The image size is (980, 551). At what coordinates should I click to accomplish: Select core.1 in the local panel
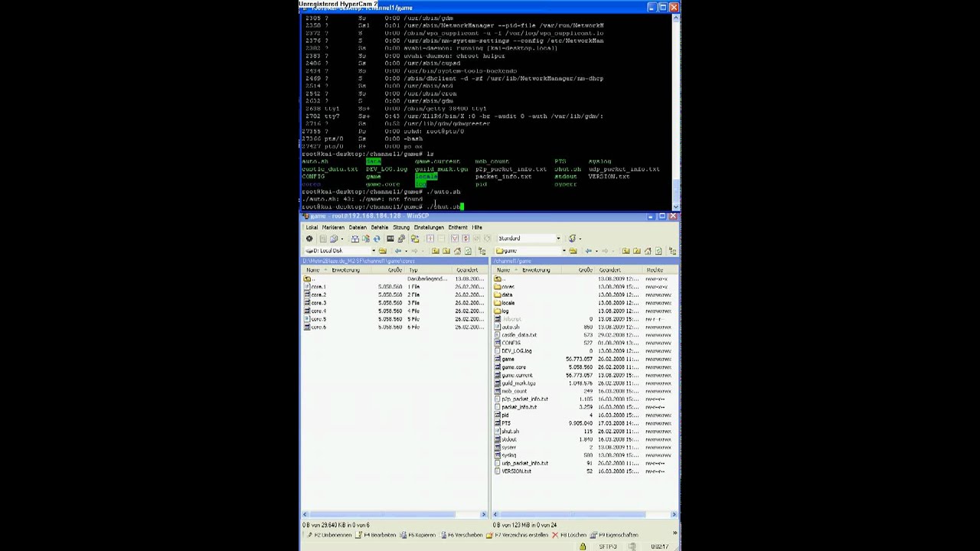pyautogui.click(x=315, y=287)
